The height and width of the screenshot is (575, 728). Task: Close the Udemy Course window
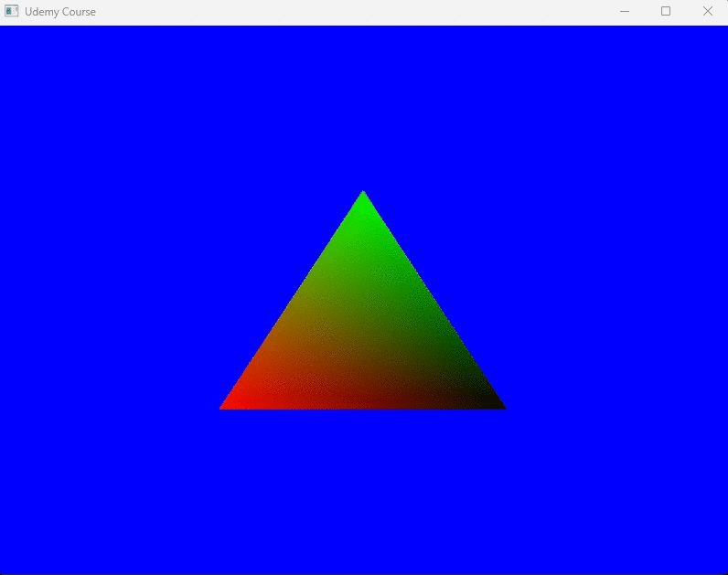click(707, 12)
